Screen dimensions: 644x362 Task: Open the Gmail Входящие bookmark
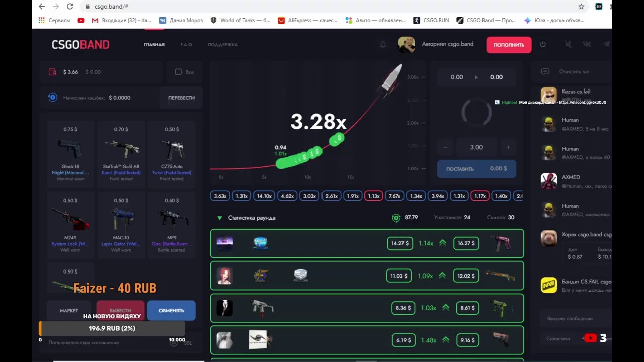(x=121, y=20)
